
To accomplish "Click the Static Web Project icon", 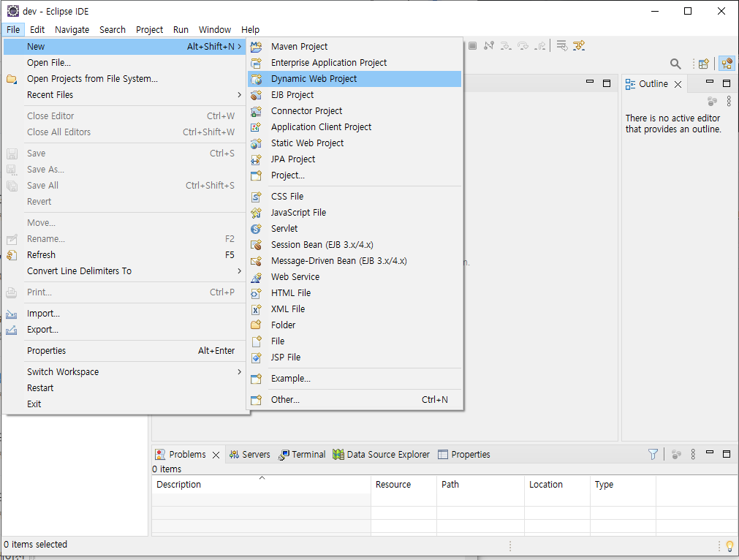I will (x=256, y=143).
